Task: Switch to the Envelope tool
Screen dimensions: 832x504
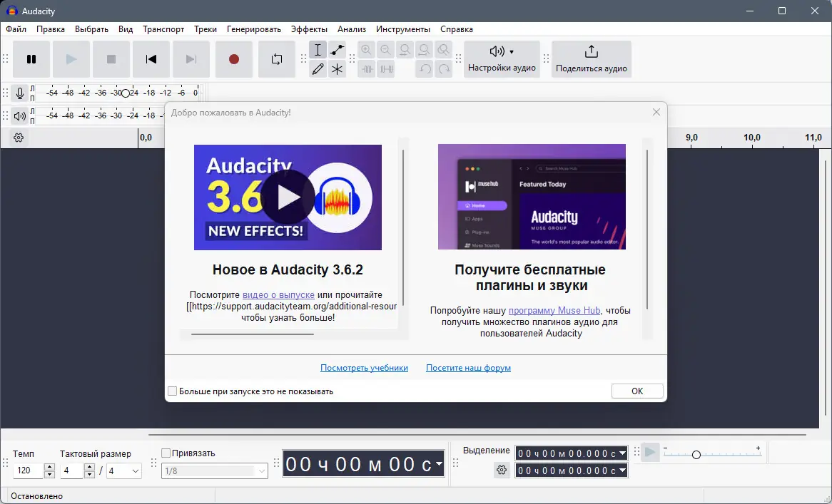Action: pos(336,49)
